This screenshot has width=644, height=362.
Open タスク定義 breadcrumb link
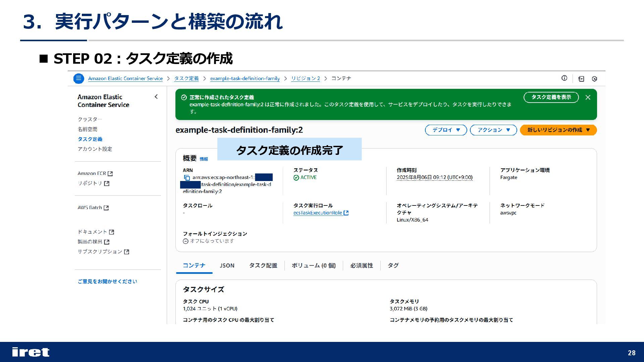pyautogui.click(x=186, y=78)
